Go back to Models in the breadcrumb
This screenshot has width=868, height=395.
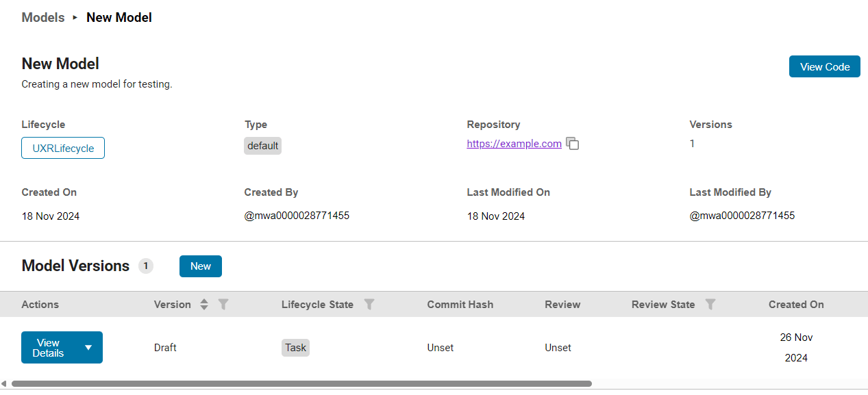tap(43, 18)
